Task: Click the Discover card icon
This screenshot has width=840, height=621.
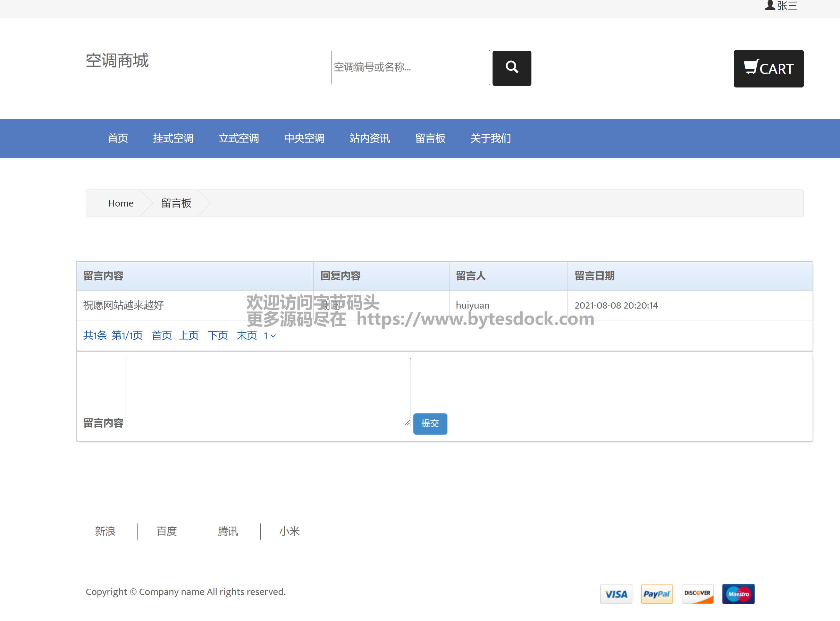Action: click(x=697, y=594)
